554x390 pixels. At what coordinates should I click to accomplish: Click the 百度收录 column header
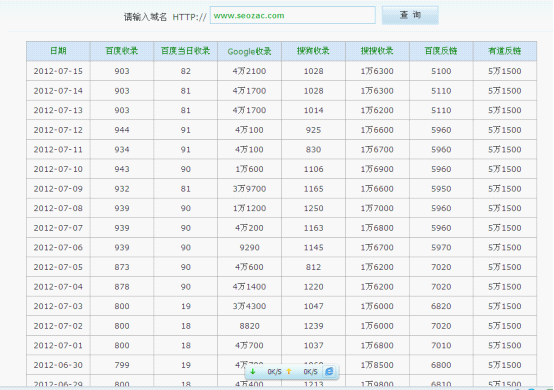pyautogui.click(x=122, y=51)
